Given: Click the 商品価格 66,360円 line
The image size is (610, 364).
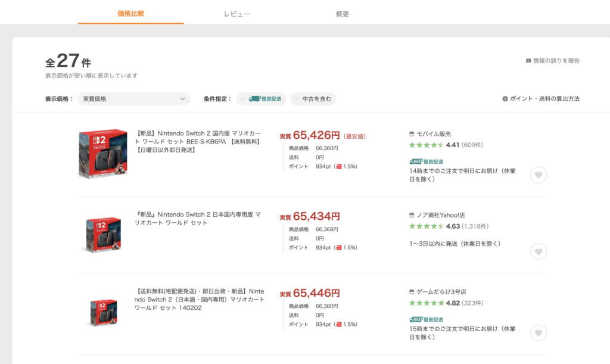Looking at the screenshot, I should (x=313, y=148).
